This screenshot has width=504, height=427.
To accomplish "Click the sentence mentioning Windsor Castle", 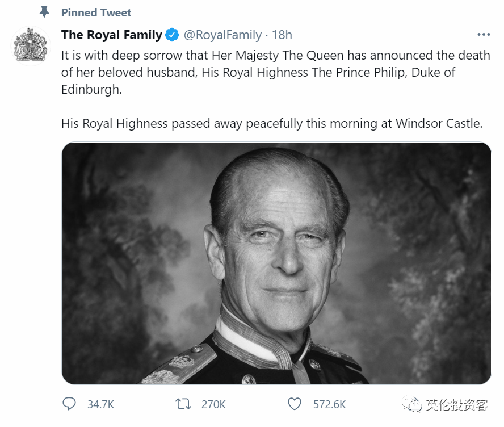I will click(271, 123).
